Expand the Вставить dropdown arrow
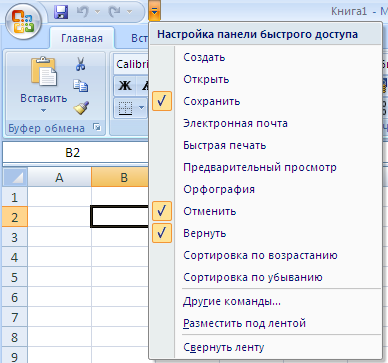The image size is (388, 363). (44, 111)
